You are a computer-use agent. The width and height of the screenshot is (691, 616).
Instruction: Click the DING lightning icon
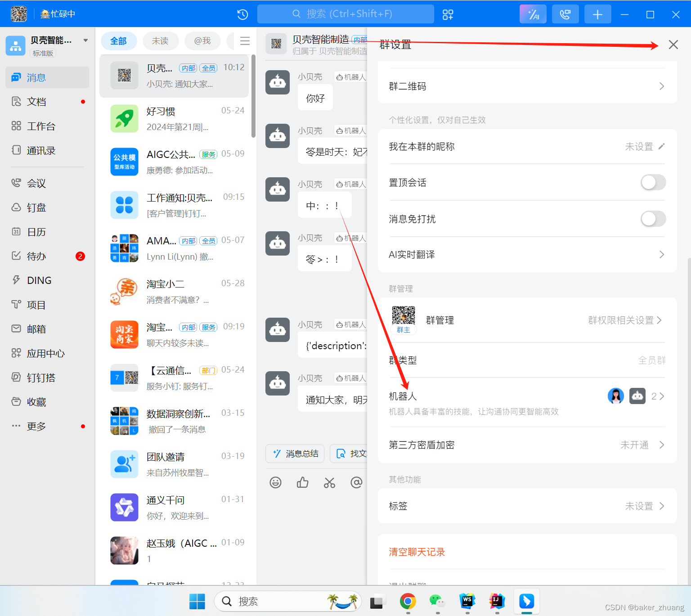point(16,280)
